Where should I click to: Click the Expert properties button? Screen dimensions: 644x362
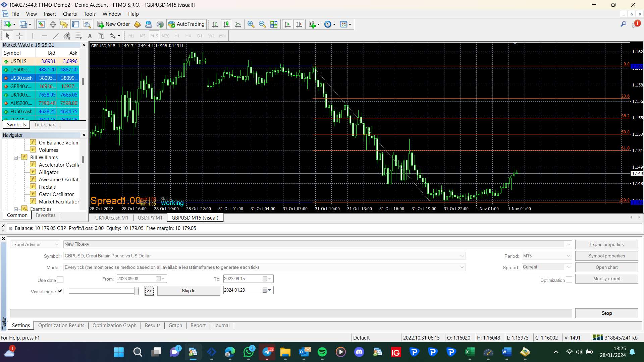606,244
